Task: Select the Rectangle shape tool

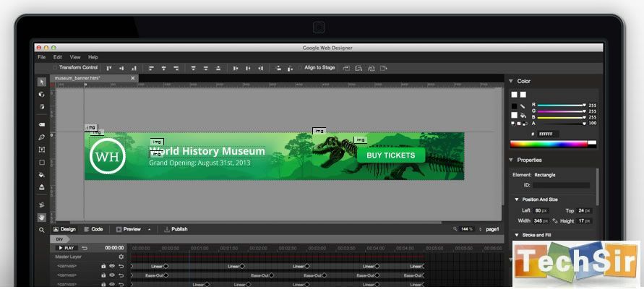Action: pos(41,163)
